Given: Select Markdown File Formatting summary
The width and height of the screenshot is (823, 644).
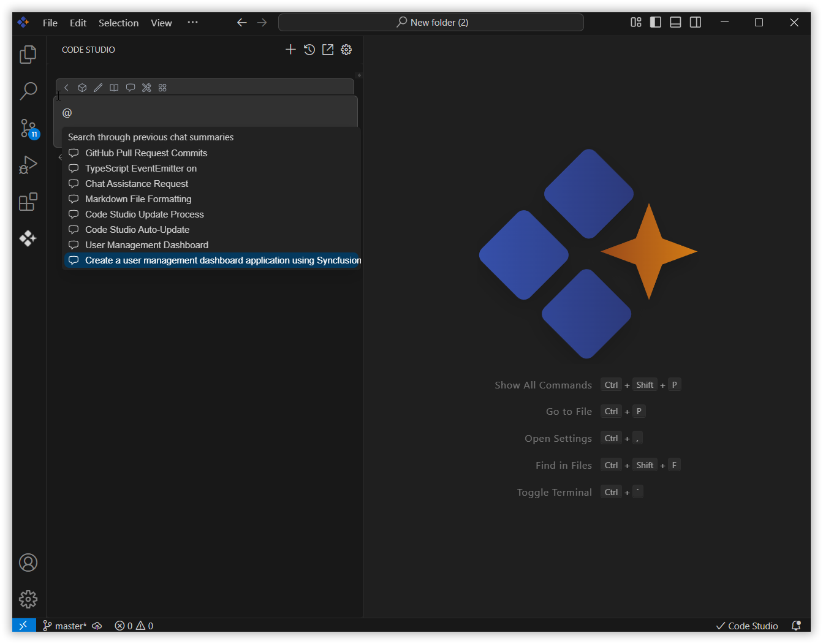Looking at the screenshot, I should (x=211, y=199).
